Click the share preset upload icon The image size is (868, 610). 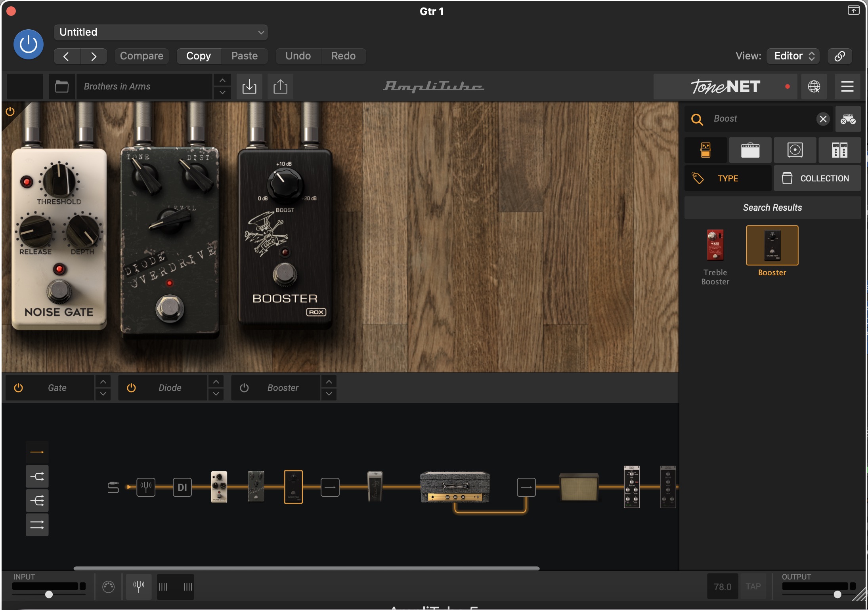click(x=280, y=86)
